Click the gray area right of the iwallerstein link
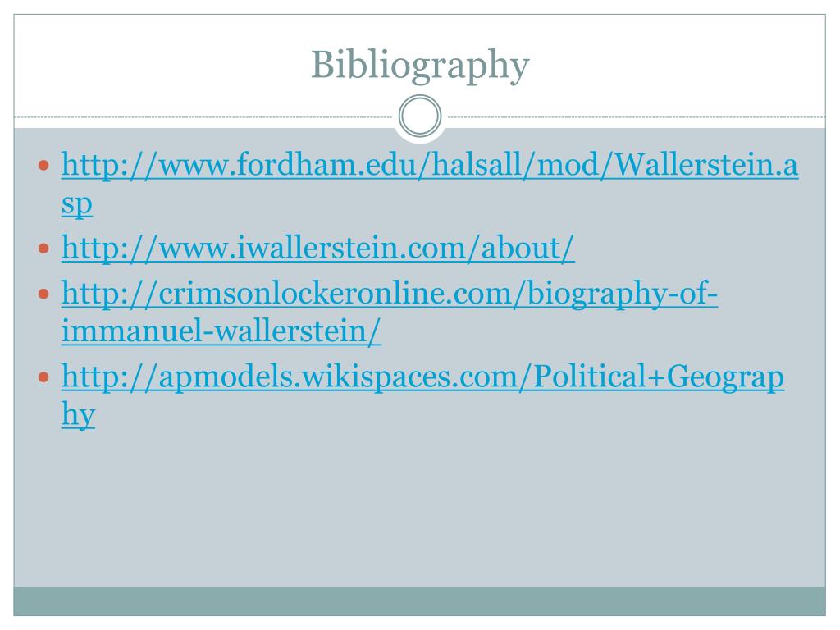The image size is (840, 630). [697, 249]
